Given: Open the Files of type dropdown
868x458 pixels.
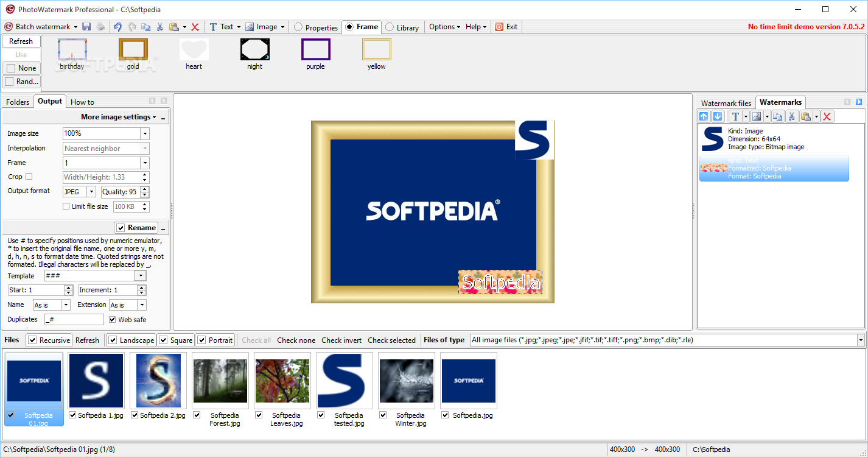Looking at the screenshot, I should 861,340.
